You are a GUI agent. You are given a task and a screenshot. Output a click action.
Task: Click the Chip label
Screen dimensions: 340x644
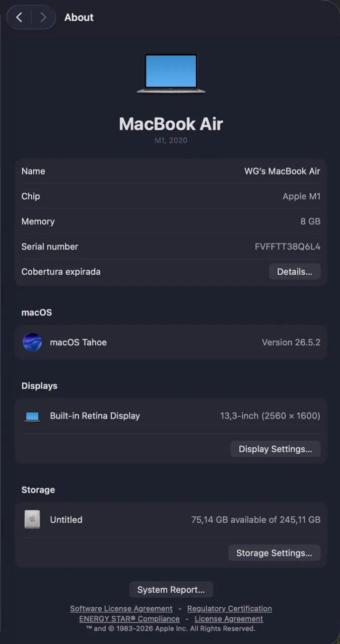click(31, 196)
